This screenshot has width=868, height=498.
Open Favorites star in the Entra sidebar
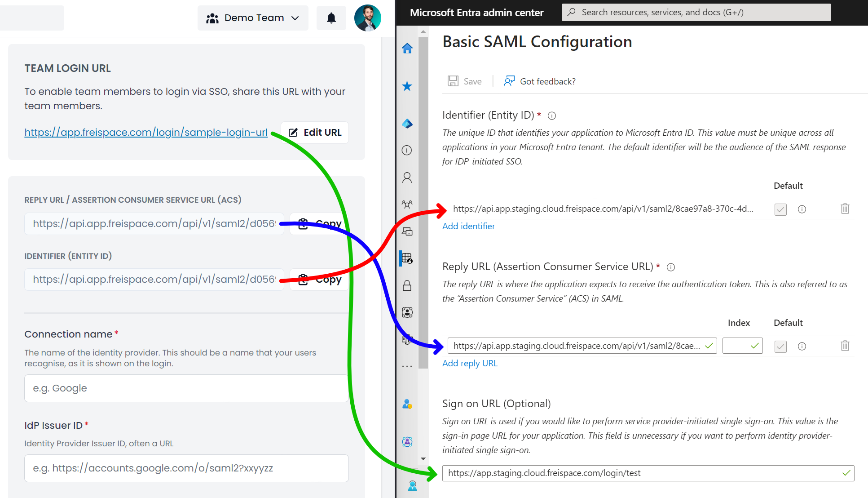(407, 86)
